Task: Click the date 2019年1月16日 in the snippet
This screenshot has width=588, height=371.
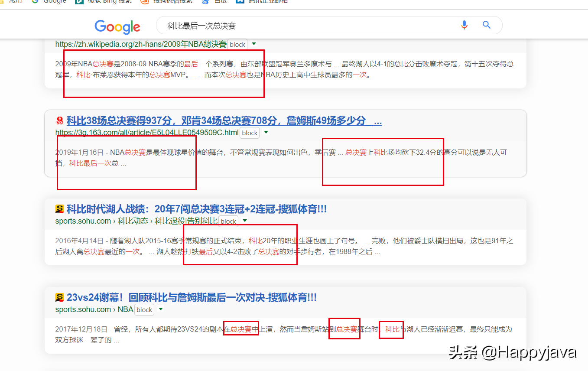Action: coord(79,153)
